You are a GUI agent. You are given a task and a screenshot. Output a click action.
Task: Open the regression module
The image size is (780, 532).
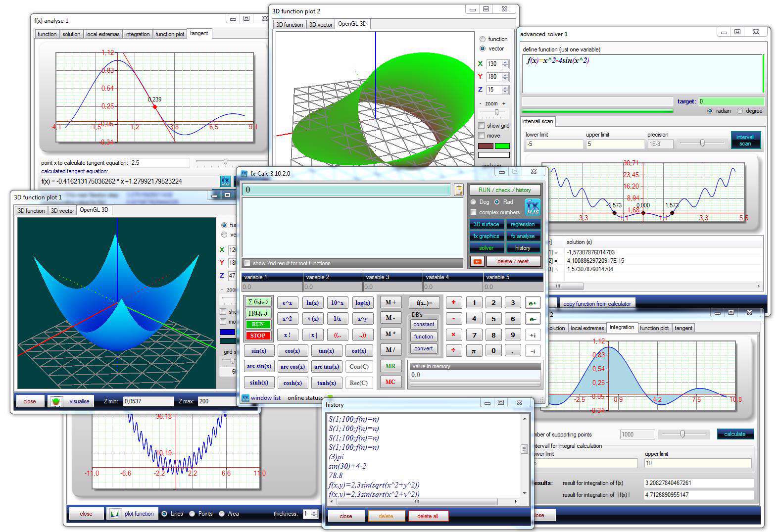coord(523,224)
